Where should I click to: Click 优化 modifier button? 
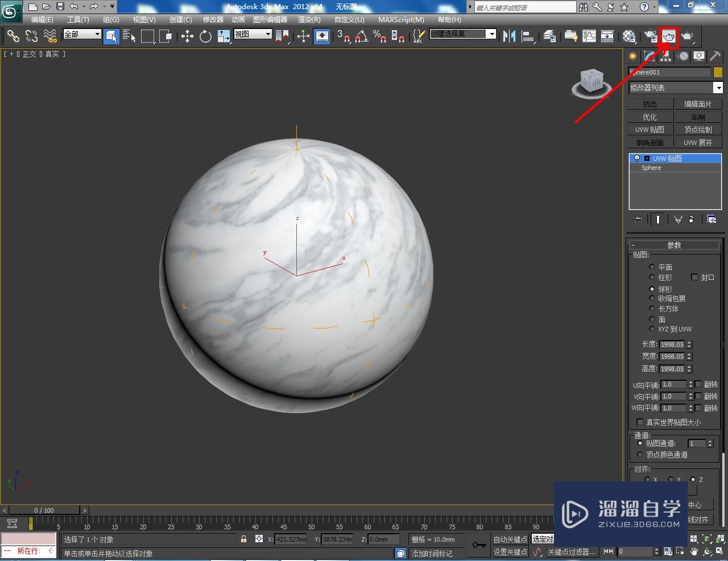[x=650, y=117]
